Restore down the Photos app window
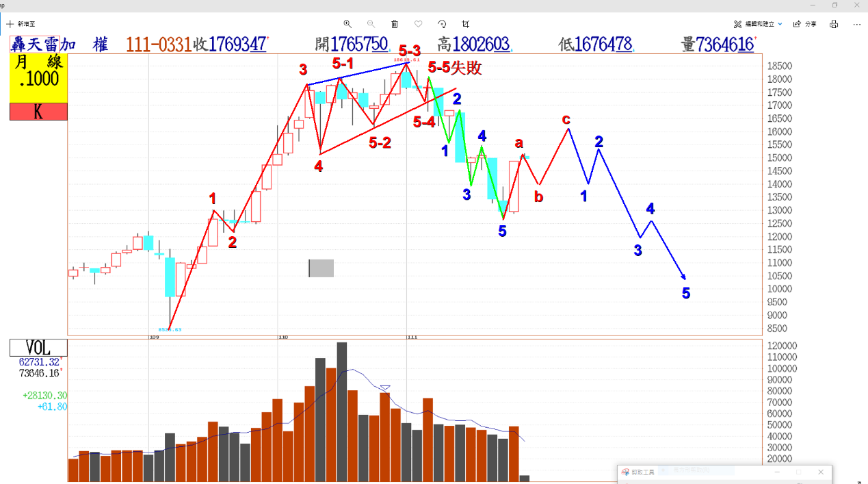This screenshot has height=484, width=868. coord(834,5)
